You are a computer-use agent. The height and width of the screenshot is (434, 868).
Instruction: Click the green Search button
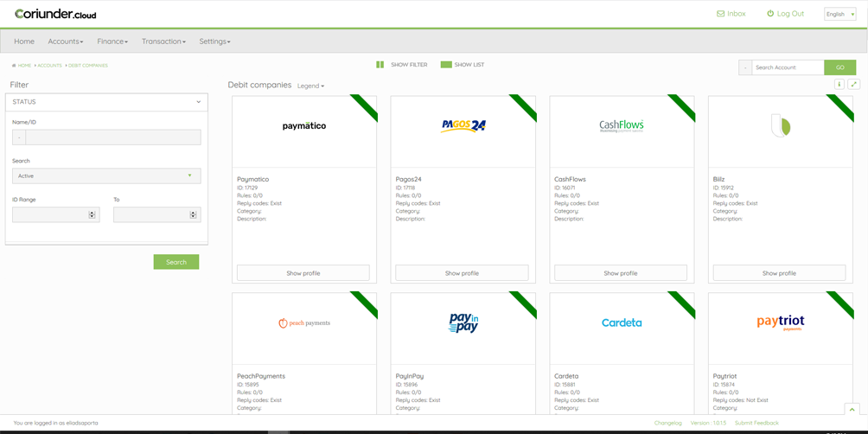pyautogui.click(x=176, y=262)
